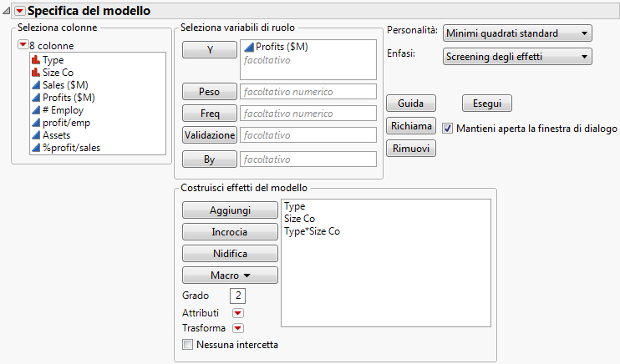
Task: Open the Macro dropdown button
Action: (230, 275)
